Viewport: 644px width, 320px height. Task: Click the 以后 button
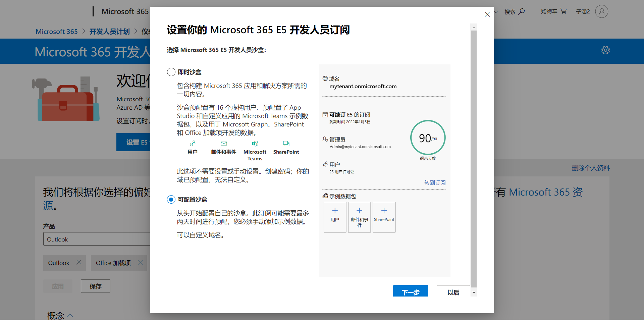pyautogui.click(x=453, y=291)
